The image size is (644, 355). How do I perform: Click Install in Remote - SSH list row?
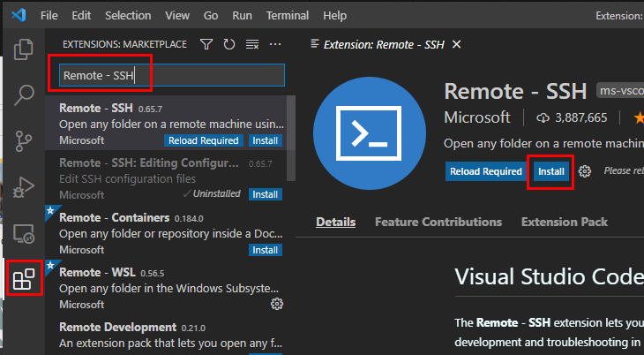pos(265,140)
